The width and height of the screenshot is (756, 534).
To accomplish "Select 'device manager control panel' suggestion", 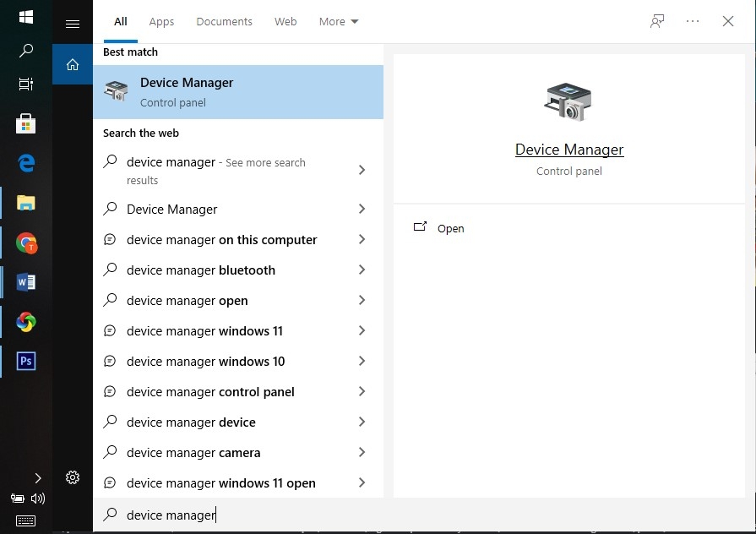I will coord(238,392).
